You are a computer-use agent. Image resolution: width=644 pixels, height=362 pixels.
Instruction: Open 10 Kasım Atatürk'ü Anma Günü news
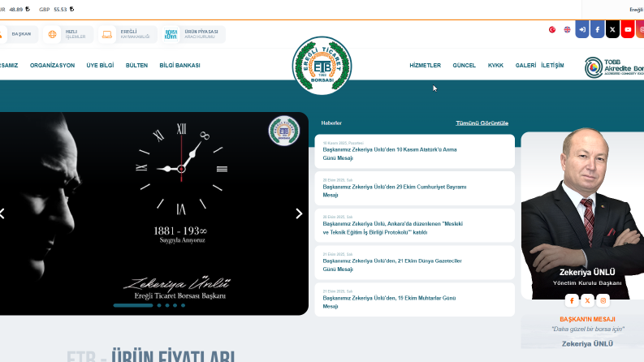click(414, 151)
